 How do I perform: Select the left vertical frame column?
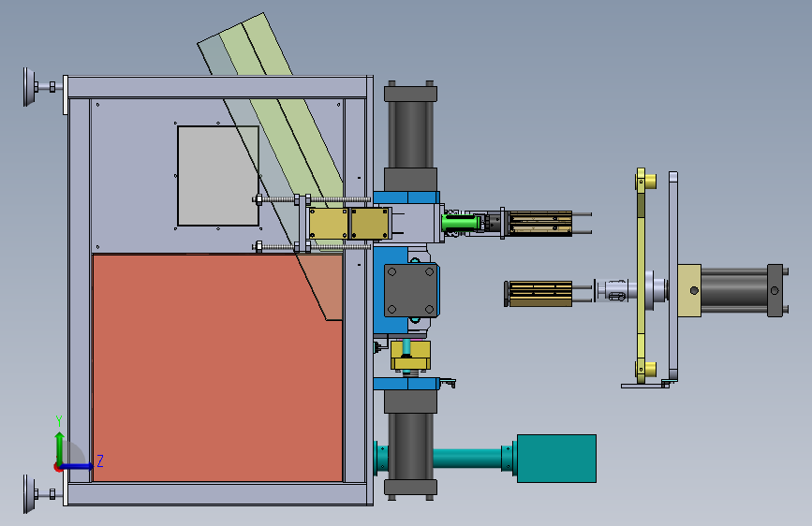click(80, 290)
